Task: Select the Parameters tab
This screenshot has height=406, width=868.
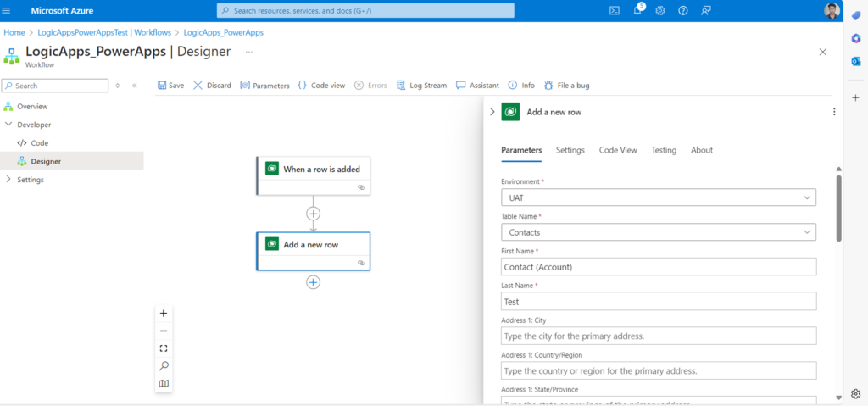Action: click(521, 150)
